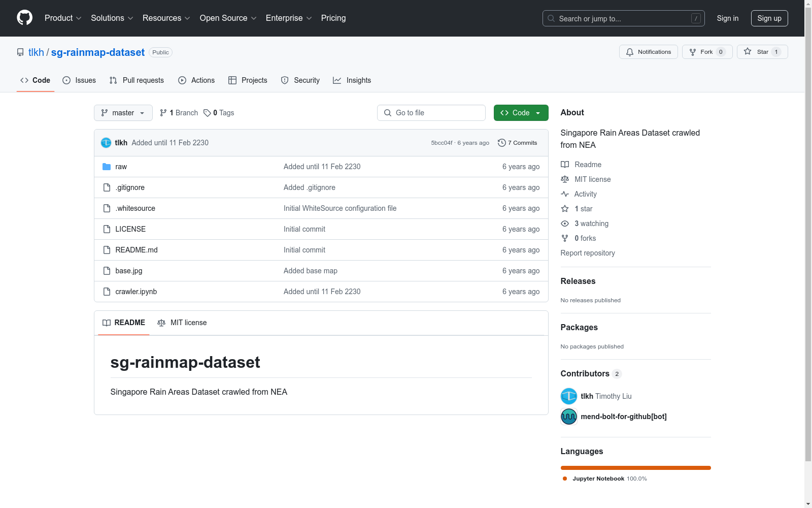Expand the Solutions menu
The image size is (812, 508).
[x=112, y=18]
